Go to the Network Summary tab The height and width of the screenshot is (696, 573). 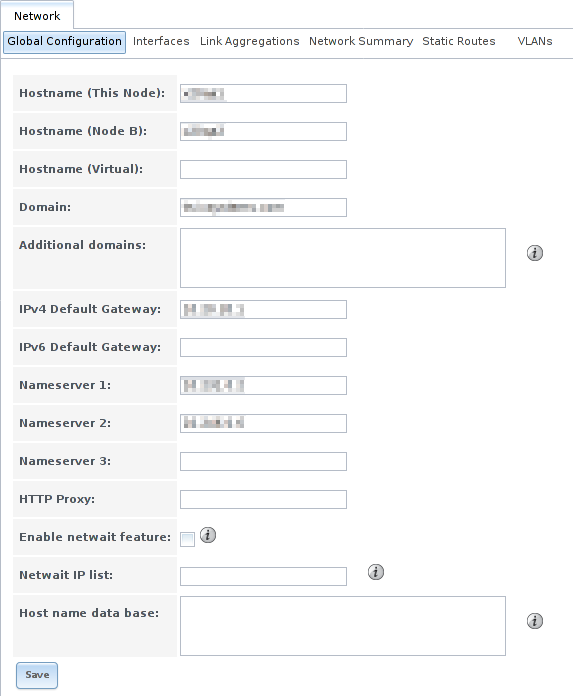pos(361,41)
